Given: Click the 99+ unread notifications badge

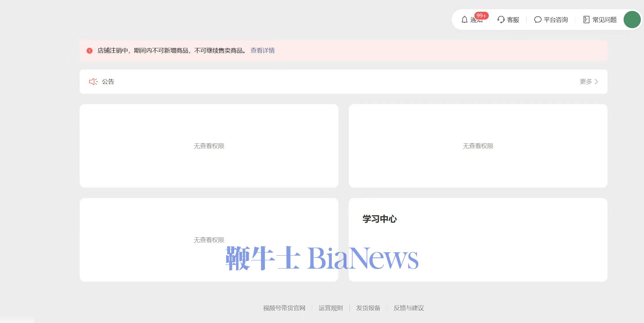Looking at the screenshot, I should tap(481, 16).
